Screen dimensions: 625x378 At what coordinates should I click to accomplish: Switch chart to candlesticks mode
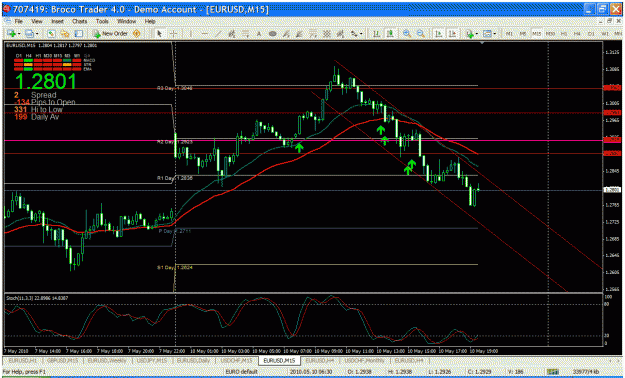point(390,34)
